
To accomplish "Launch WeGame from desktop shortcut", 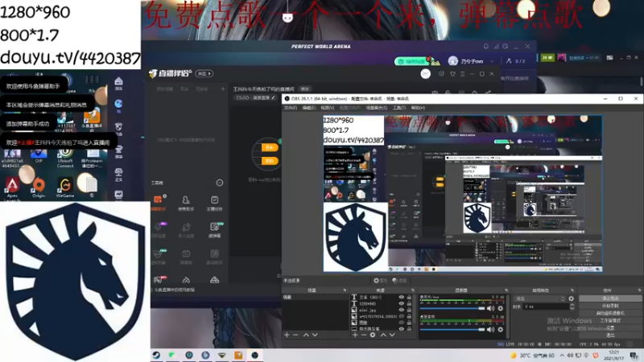I will pyautogui.click(x=65, y=188).
